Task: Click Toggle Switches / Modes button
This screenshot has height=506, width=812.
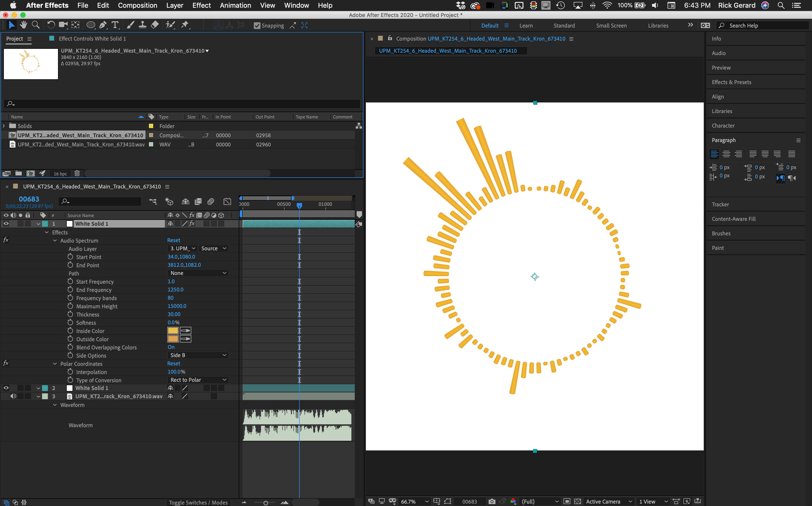Action: pos(198,502)
